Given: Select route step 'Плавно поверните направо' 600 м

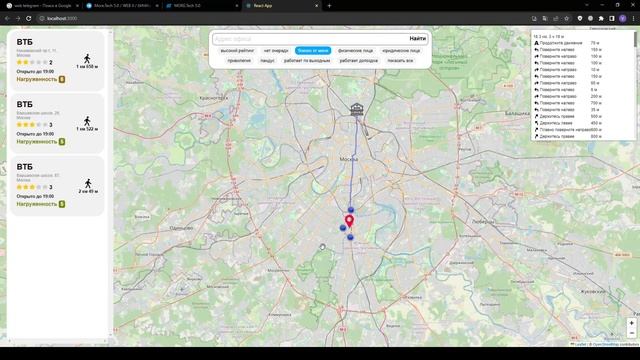Looking at the screenshot, I should pyautogui.click(x=568, y=129).
